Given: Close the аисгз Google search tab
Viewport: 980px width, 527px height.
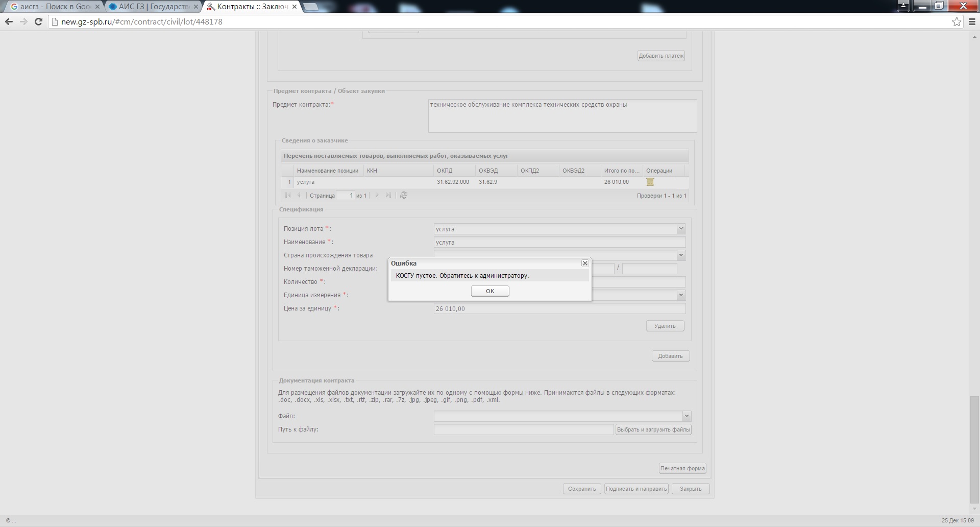Looking at the screenshot, I should (97, 7).
